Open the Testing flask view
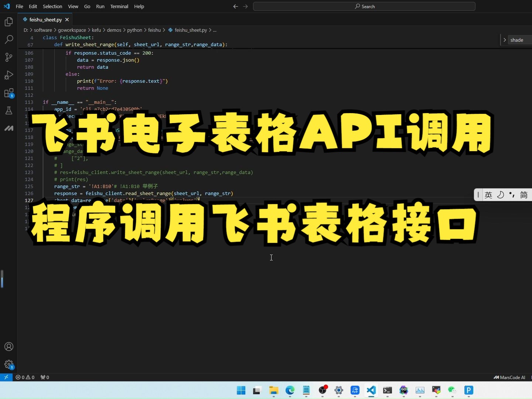The width and height of the screenshot is (532, 399). (x=9, y=110)
